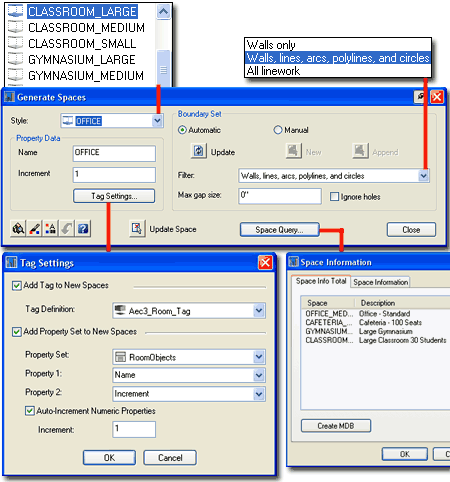450x482 pixels.
Task: Uncheck Add Tag to New Spaces
Action: (16, 286)
